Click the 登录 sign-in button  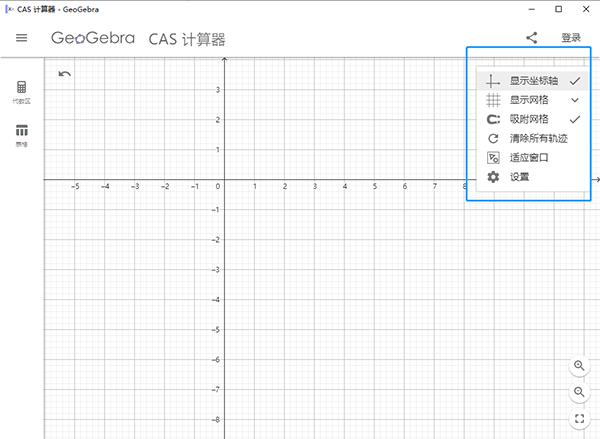[x=571, y=38]
